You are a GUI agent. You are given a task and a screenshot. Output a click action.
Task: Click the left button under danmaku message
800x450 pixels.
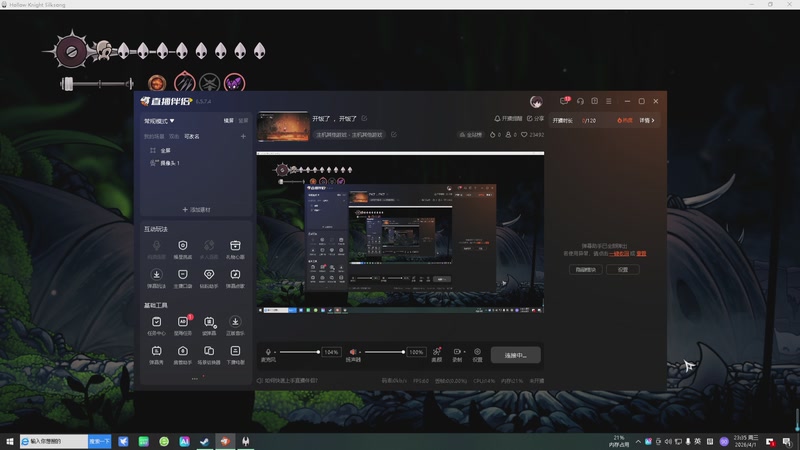pos(586,269)
